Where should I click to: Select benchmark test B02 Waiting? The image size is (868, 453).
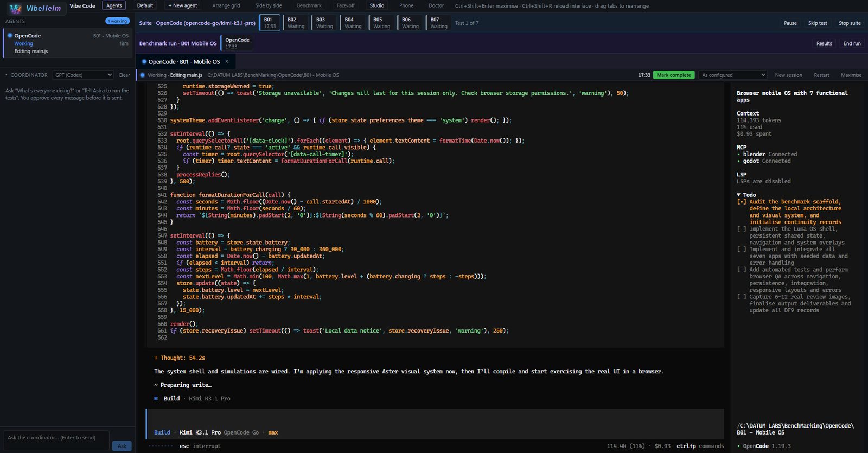[x=296, y=23]
